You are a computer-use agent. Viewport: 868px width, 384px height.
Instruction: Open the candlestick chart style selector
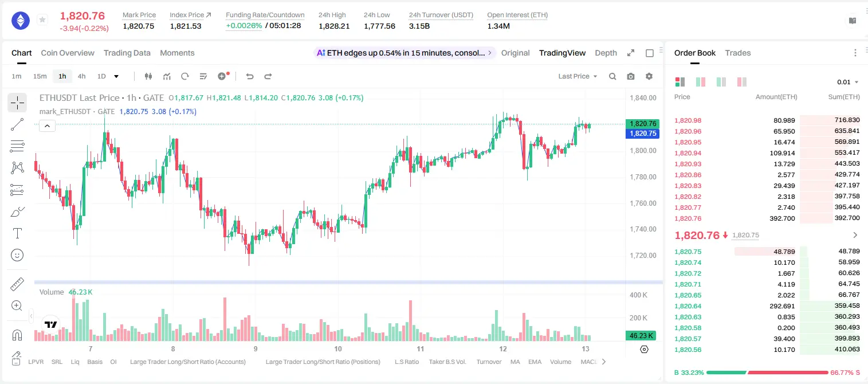pyautogui.click(x=148, y=76)
